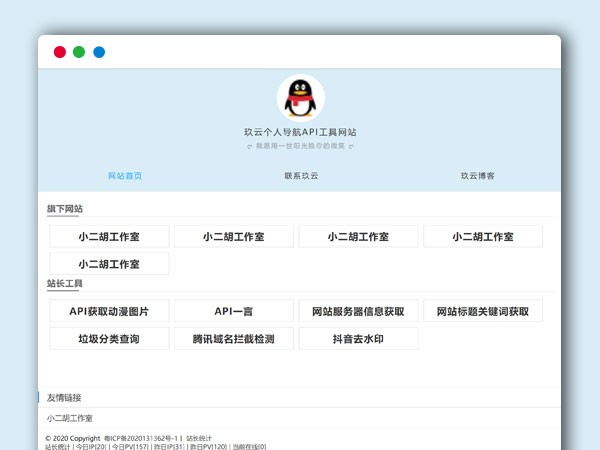Go to the 玖云博客 tab

(x=477, y=175)
